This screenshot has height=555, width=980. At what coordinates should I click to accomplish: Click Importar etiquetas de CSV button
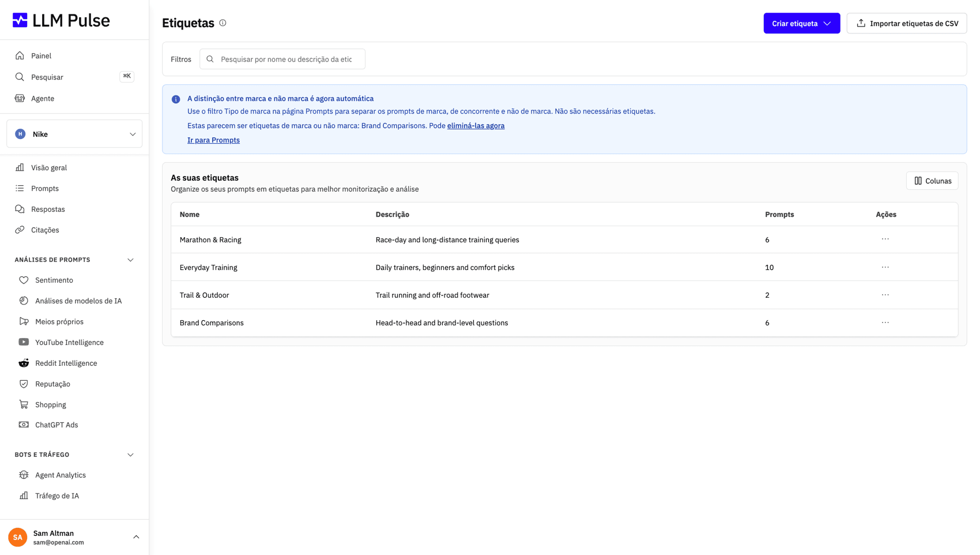pos(906,23)
